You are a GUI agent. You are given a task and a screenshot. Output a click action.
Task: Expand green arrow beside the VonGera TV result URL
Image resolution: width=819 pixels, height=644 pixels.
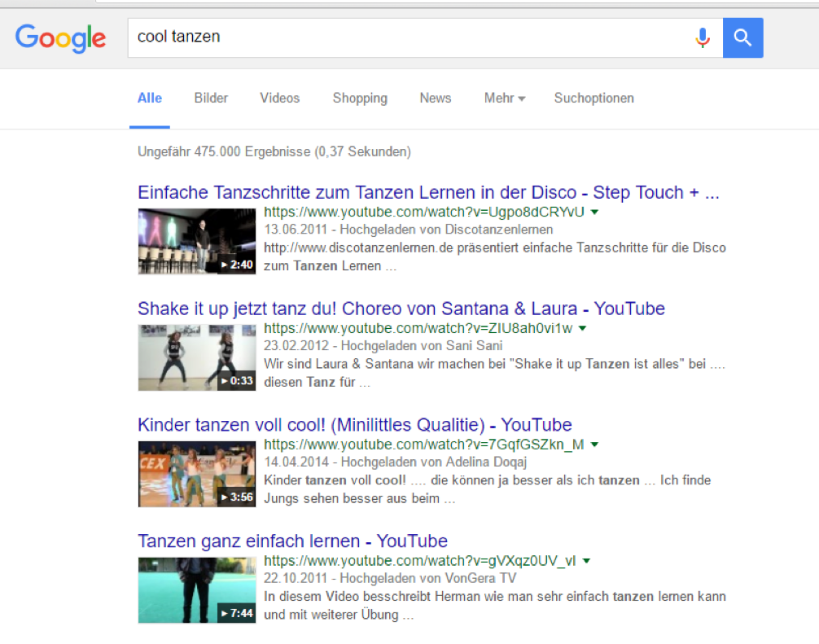click(586, 561)
